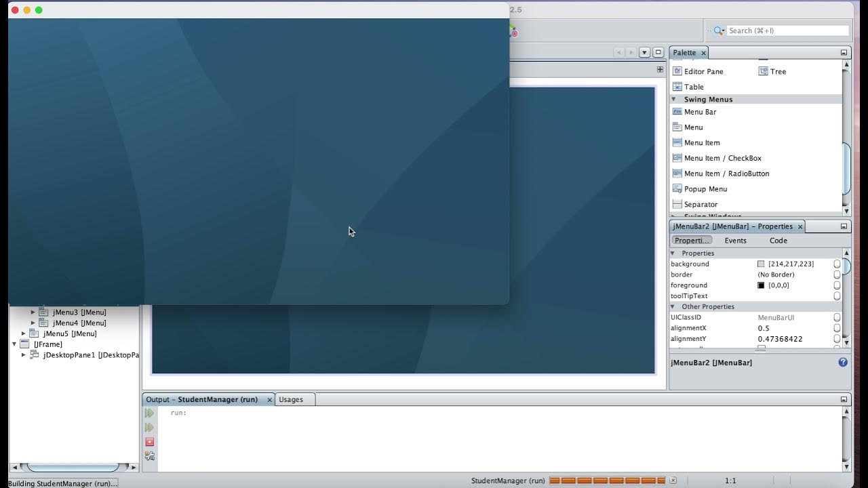Open Output settings wrench icon

click(150, 456)
